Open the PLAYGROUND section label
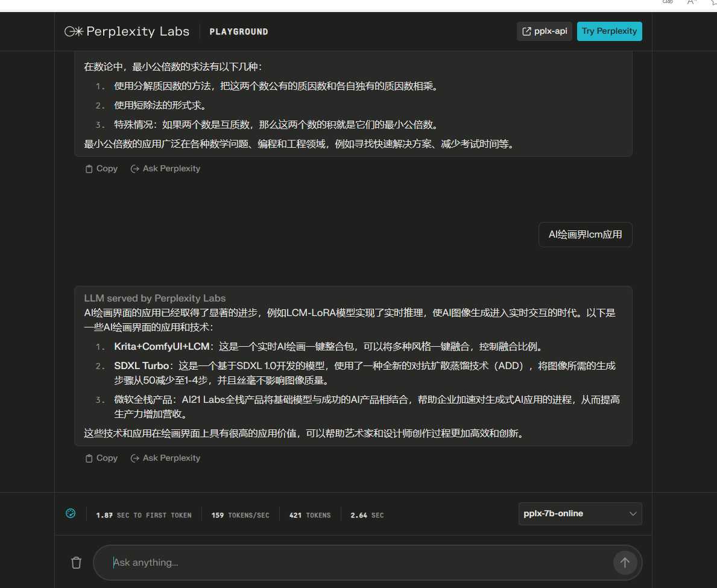 239,31
